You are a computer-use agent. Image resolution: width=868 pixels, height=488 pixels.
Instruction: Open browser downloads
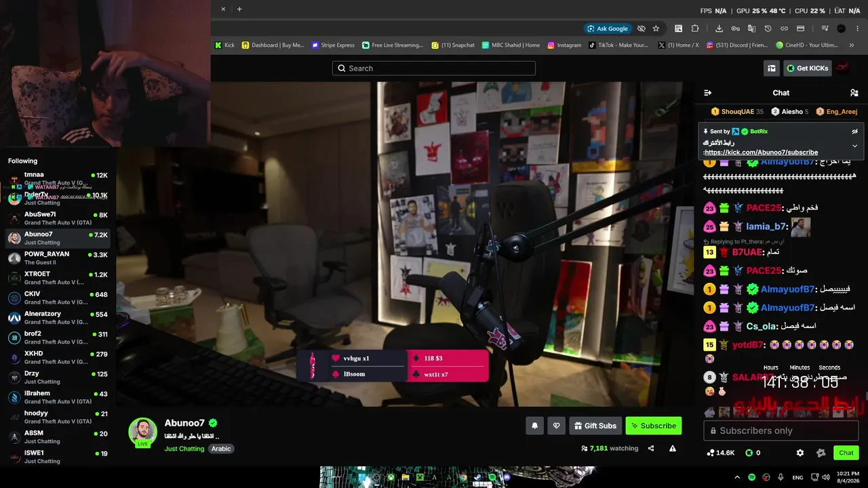[x=719, y=28]
